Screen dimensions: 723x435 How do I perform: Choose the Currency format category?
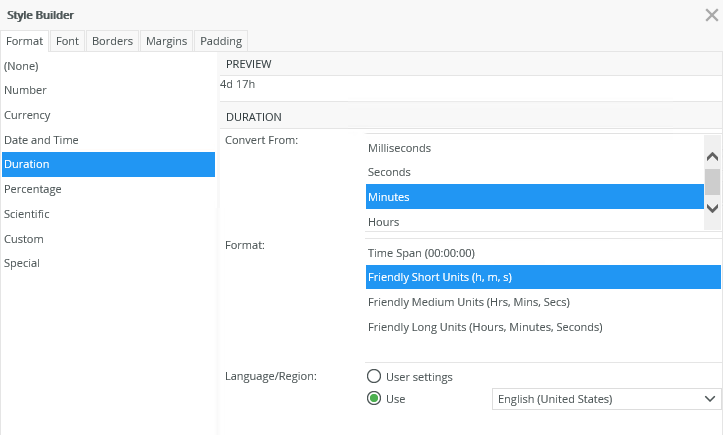pyautogui.click(x=27, y=115)
